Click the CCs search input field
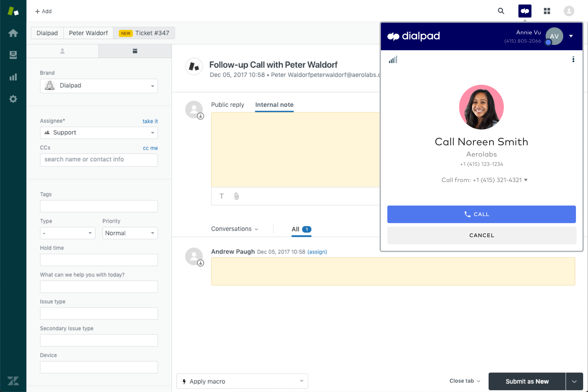Screen dimensions: 588x392 (x=99, y=159)
